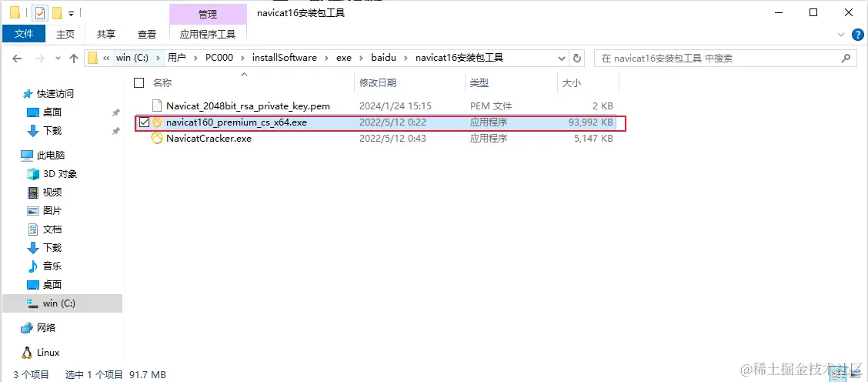Open the 共享 ribbon tab
Viewport: 868px width, 382px height.
pos(105,34)
